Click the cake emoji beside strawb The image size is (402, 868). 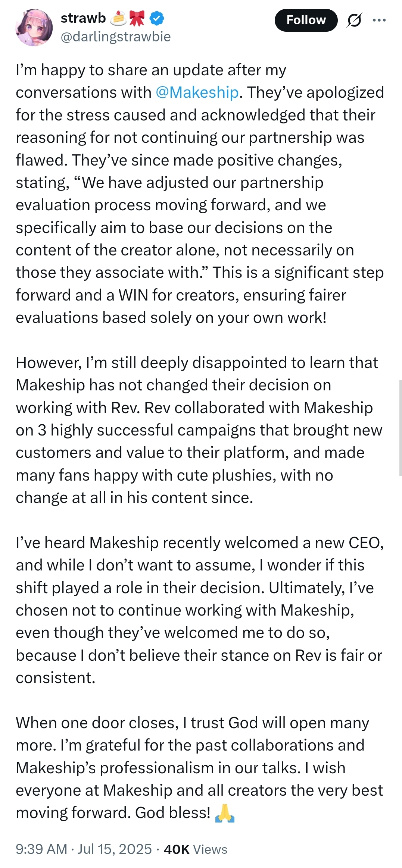click(118, 18)
